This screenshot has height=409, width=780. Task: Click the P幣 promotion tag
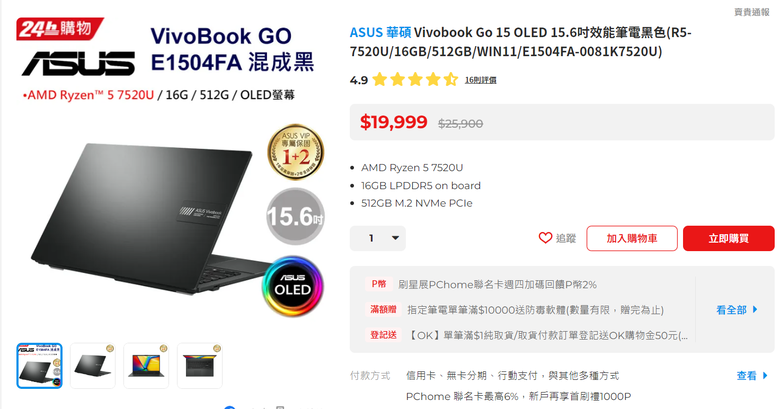[x=379, y=284]
